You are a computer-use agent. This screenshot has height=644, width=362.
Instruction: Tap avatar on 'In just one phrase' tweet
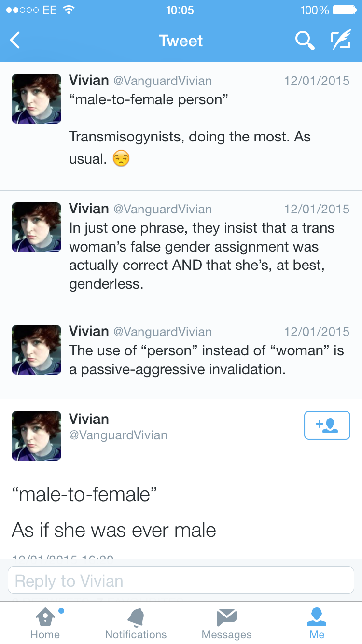pos(37,227)
